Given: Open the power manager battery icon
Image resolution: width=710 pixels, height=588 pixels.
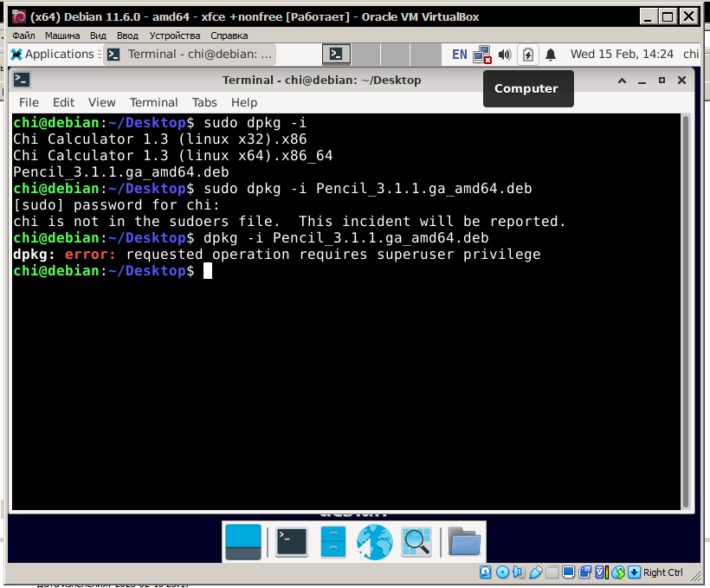Looking at the screenshot, I should click(527, 55).
